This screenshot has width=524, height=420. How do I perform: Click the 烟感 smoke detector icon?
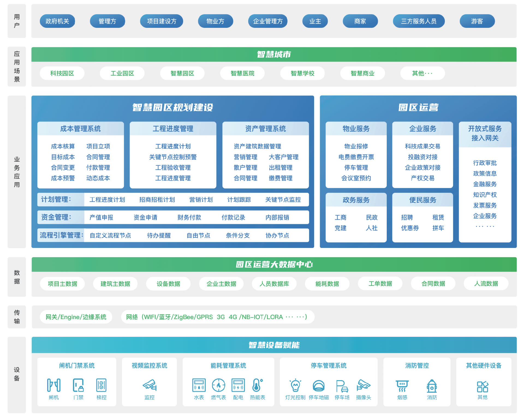tap(402, 386)
